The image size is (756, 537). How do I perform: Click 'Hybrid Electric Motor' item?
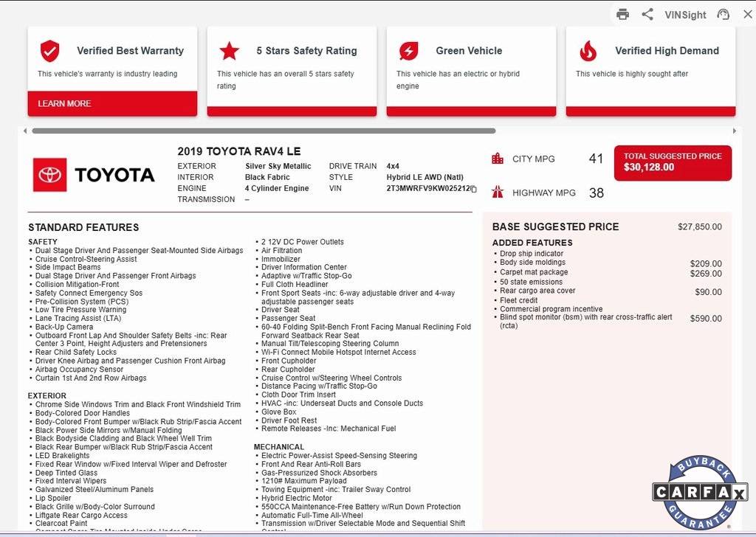tap(297, 498)
